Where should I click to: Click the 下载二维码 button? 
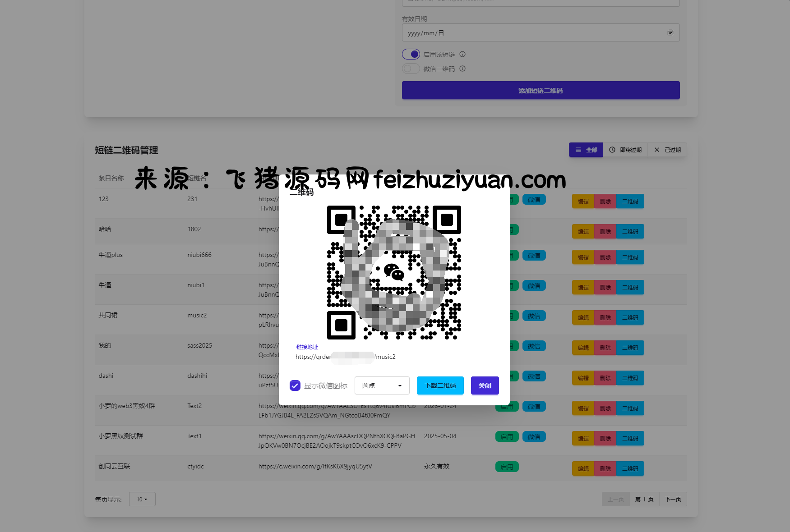440,385
